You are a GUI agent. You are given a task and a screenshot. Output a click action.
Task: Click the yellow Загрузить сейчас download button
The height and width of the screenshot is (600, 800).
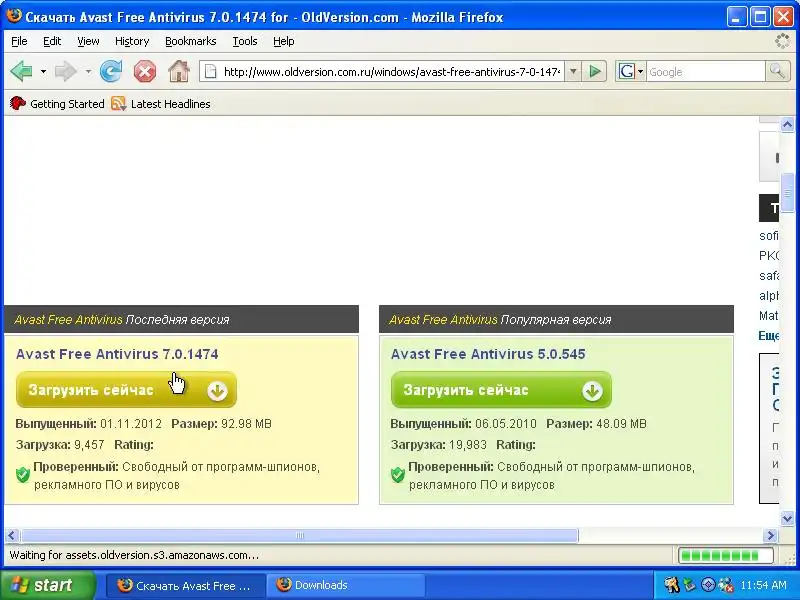tap(127, 390)
